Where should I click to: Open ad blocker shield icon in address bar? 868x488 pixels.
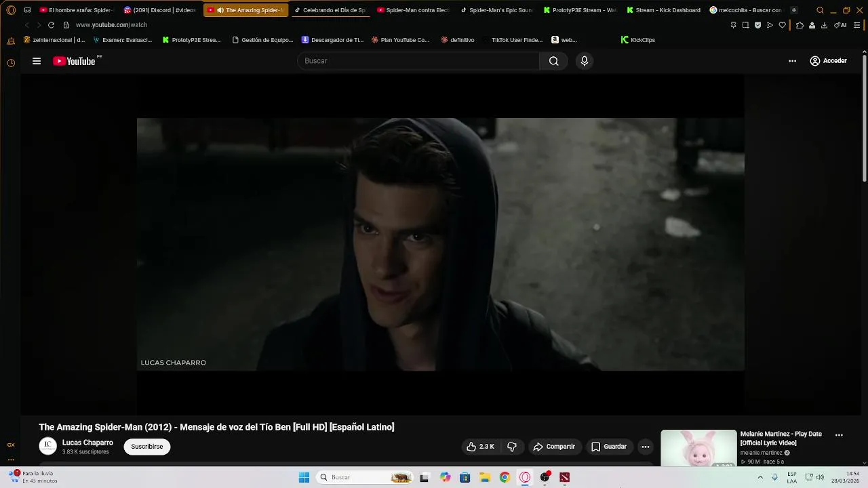point(757,25)
